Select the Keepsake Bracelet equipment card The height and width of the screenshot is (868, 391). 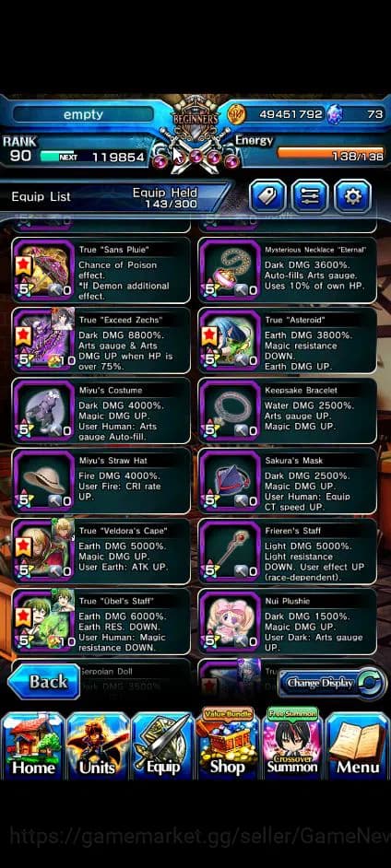pyautogui.click(x=288, y=411)
